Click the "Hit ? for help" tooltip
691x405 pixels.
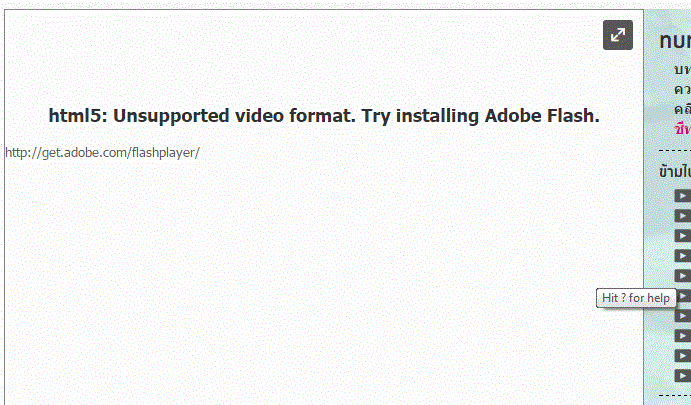tap(635, 298)
